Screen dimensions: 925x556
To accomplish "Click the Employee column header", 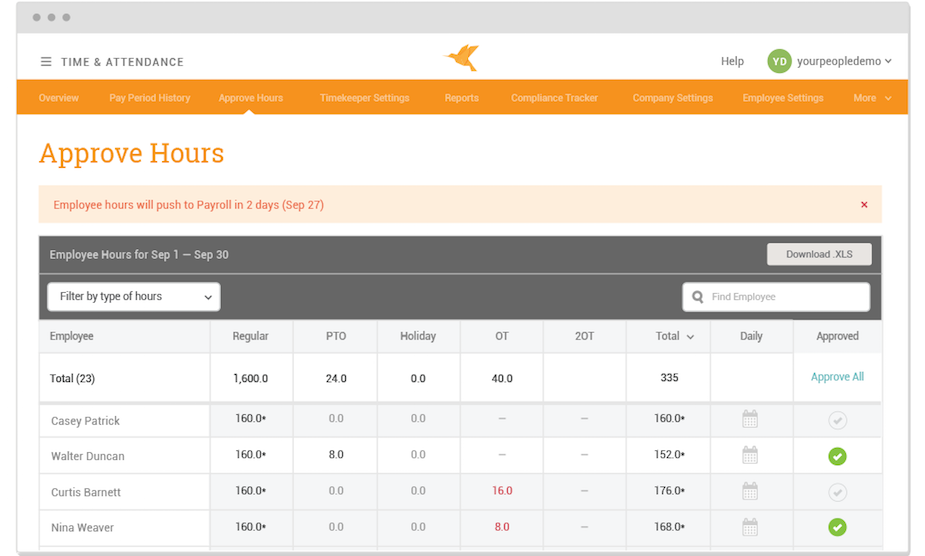I will click(x=71, y=336).
